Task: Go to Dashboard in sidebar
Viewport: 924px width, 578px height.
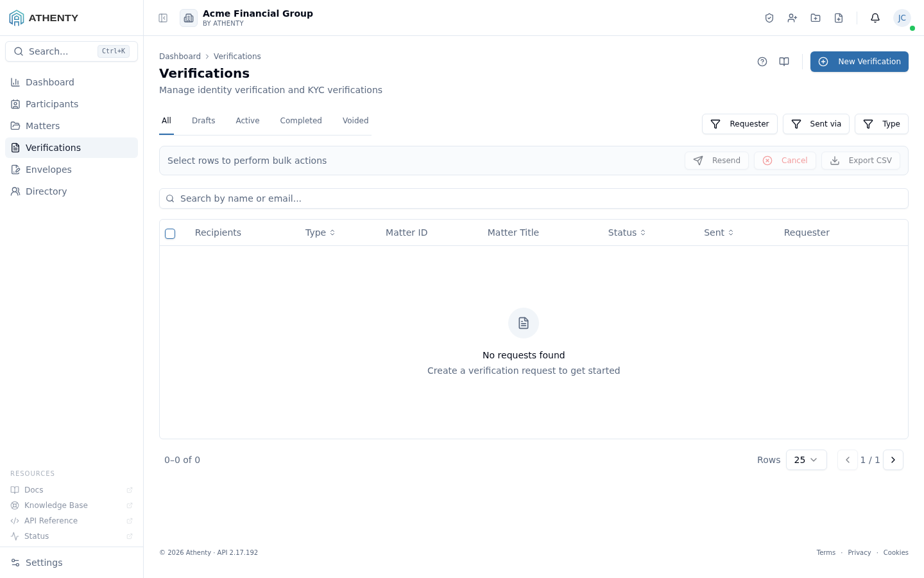Action: coord(71,82)
